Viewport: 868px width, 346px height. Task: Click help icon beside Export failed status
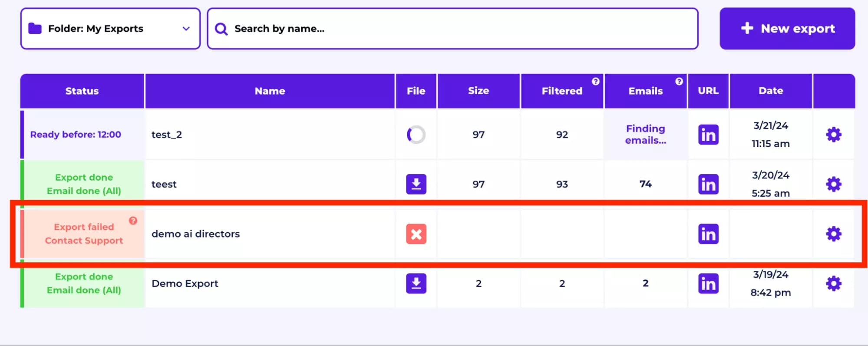point(133,221)
